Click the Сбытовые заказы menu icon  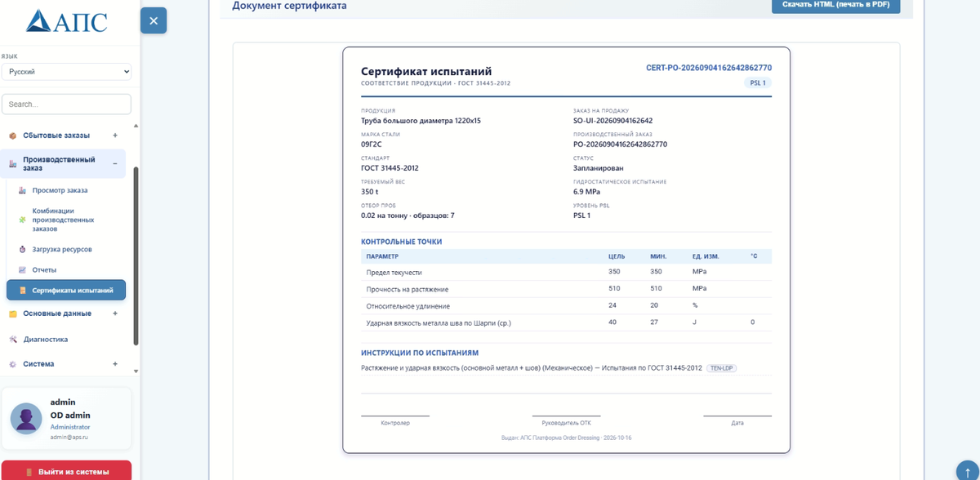point(12,136)
